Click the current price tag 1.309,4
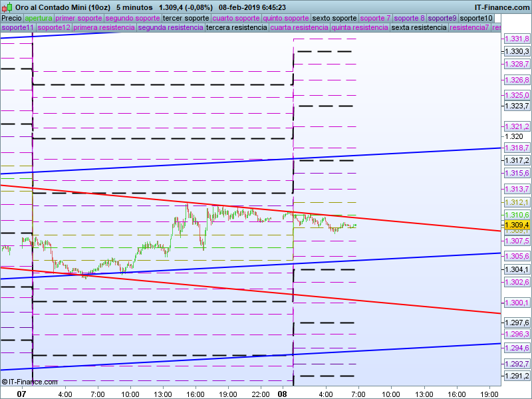The image size is (532, 399). [x=517, y=225]
